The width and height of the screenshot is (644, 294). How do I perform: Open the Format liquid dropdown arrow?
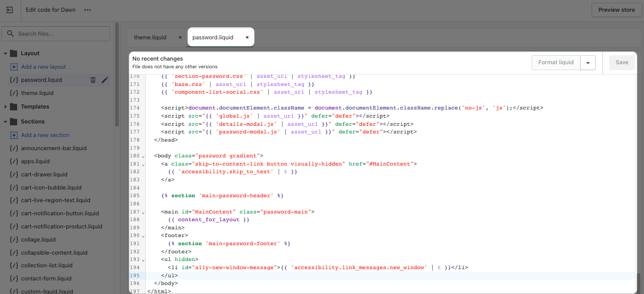(x=588, y=63)
